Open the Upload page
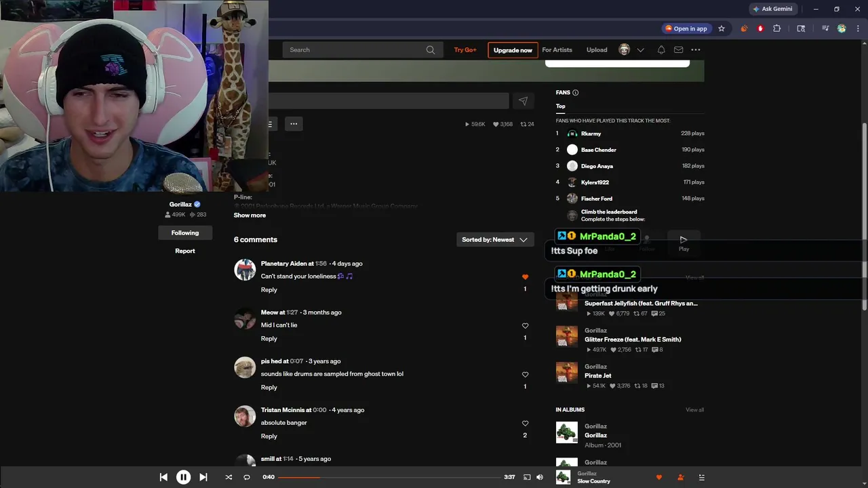868x488 pixels. pyautogui.click(x=597, y=50)
